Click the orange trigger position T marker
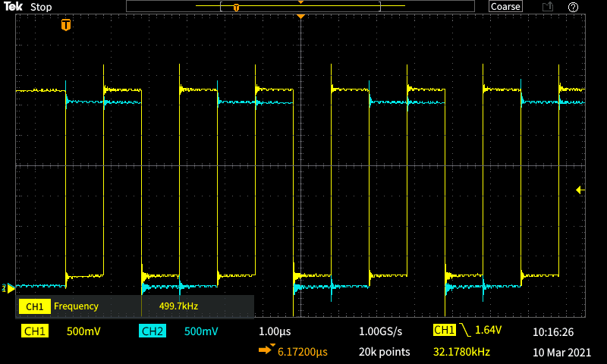 point(66,25)
